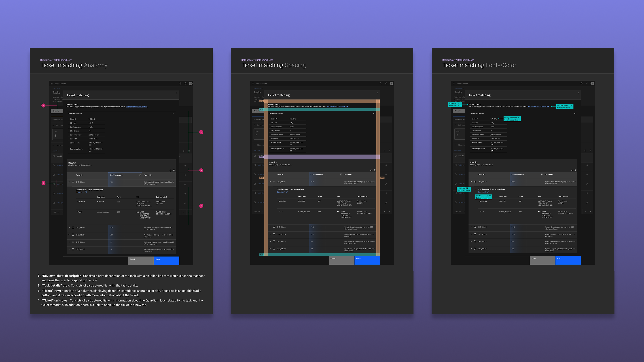The width and height of the screenshot is (644, 362).
Task: Click the Open ticket link in Spacing
Action: point(282,192)
